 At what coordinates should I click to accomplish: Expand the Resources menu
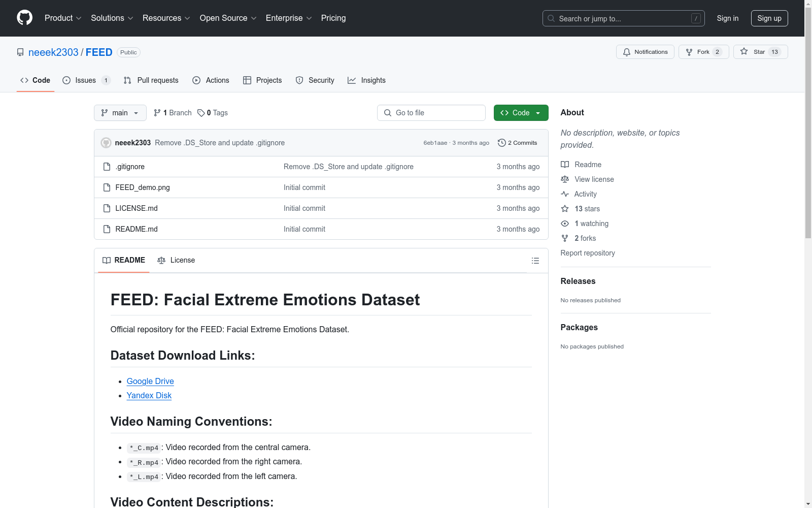(166, 18)
